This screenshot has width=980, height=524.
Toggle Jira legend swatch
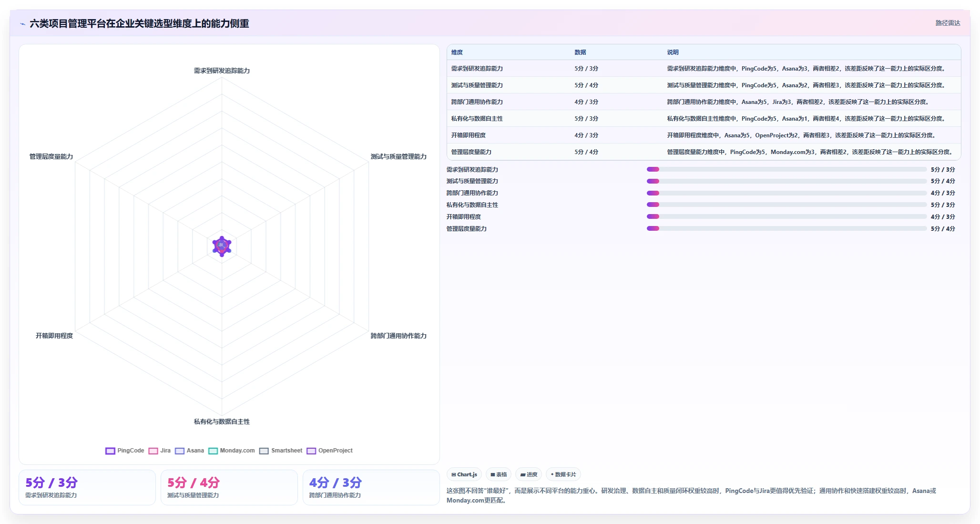(x=153, y=451)
